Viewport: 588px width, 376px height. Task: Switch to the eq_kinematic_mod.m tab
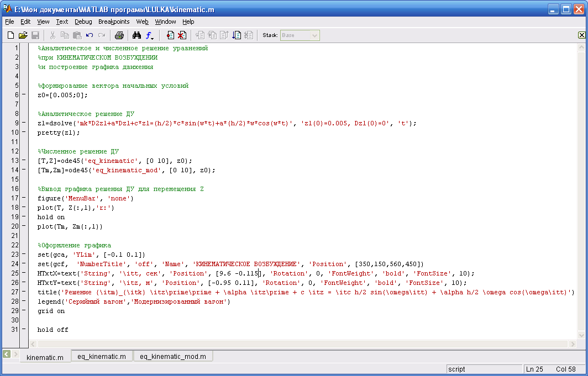pos(172,357)
